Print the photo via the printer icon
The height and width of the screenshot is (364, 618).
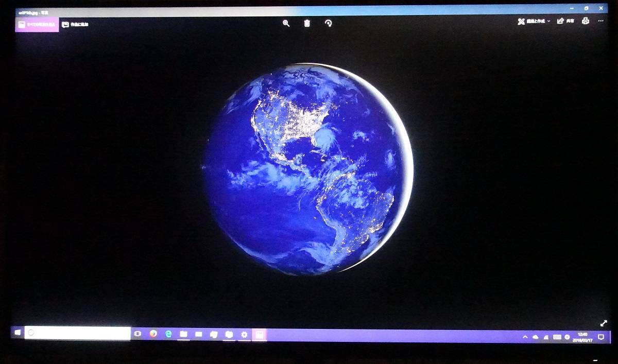585,21
